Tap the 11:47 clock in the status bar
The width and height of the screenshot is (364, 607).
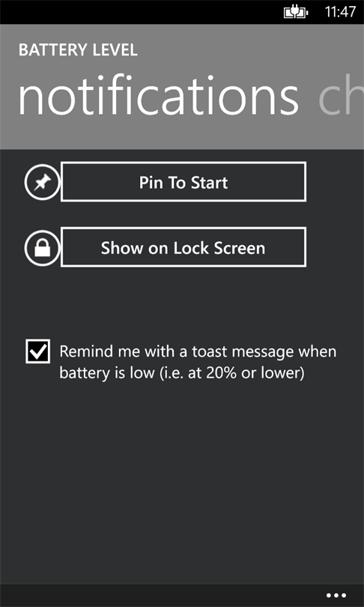340,12
